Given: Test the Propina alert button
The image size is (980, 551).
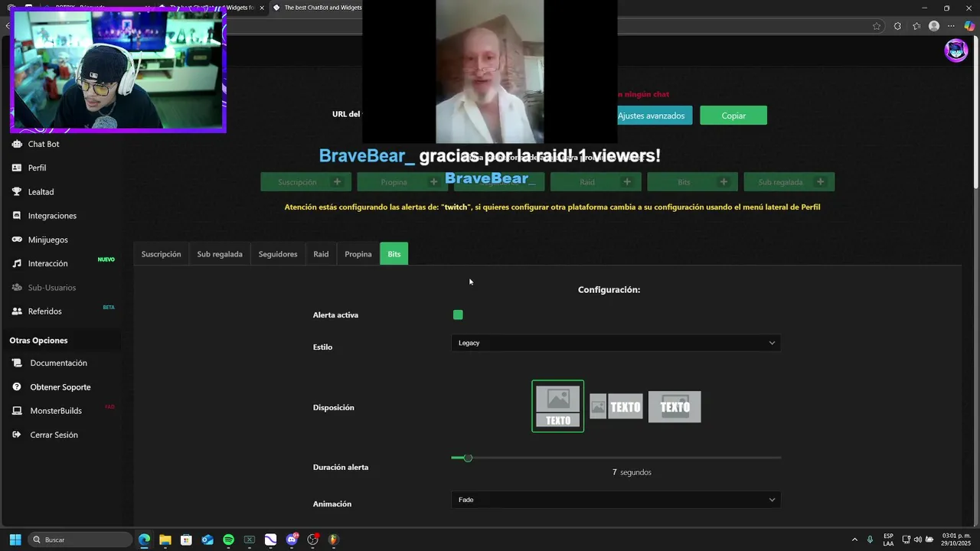Looking at the screenshot, I should 403,182.
